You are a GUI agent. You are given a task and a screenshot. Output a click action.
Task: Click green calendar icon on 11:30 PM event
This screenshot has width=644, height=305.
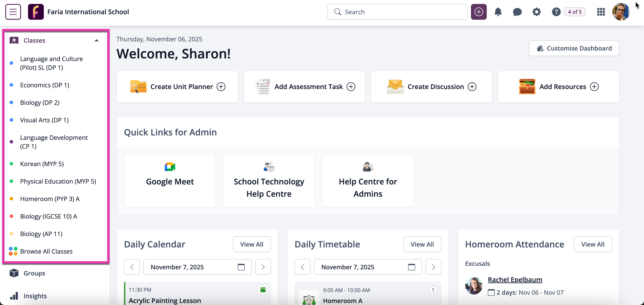(x=263, y=289)
